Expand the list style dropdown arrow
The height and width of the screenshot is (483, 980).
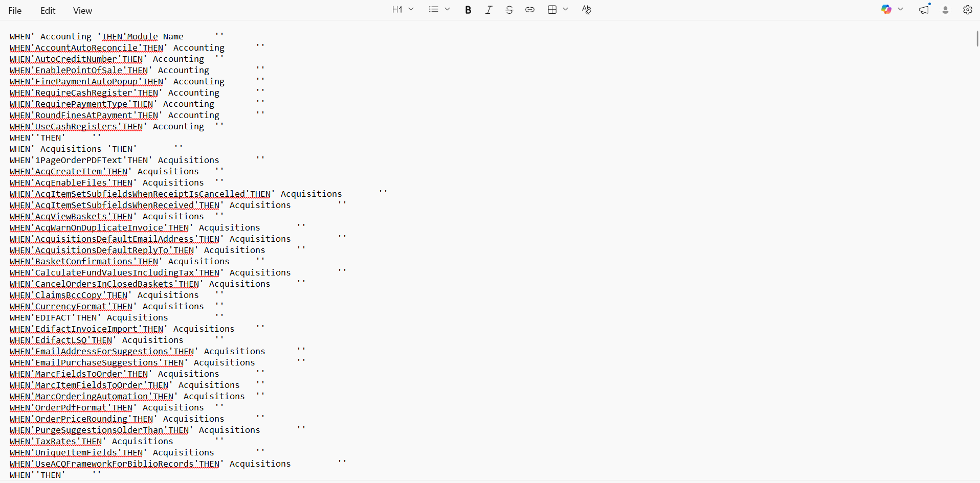[448, 10]
